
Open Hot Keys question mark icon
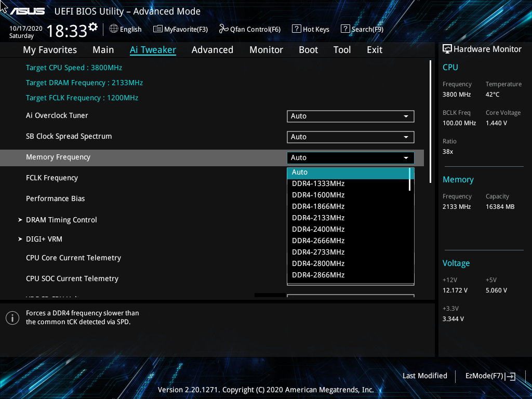click(296, 29)
